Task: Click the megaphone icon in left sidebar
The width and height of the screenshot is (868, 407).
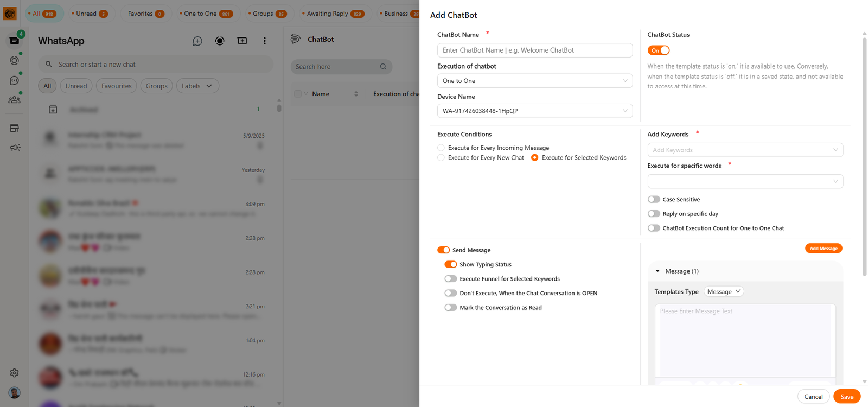Action: (x=15, y=148)
